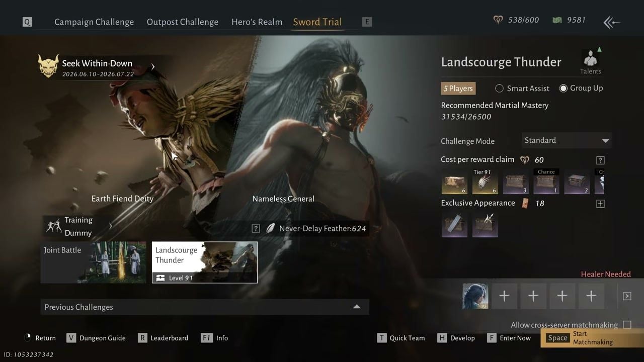644x362 pixels.
Task: Select the chest between Tier 91 feather and Chance chest
Action: click(x=516, y=182)
